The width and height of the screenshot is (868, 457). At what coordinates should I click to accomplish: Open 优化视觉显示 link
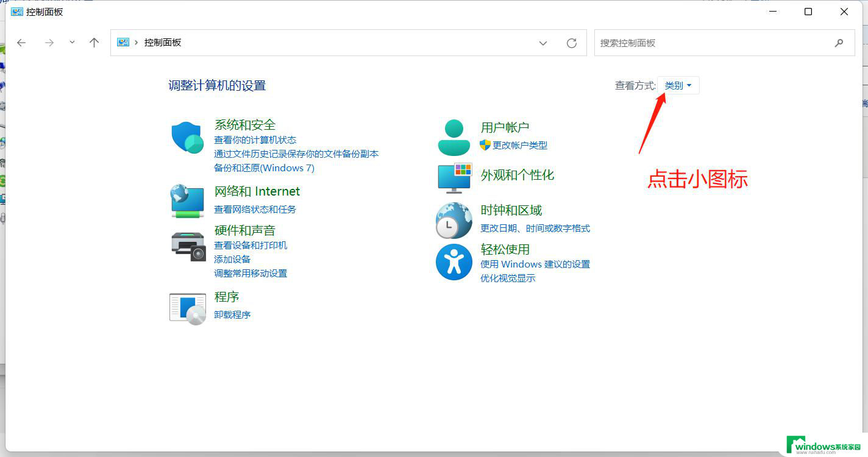508,278
